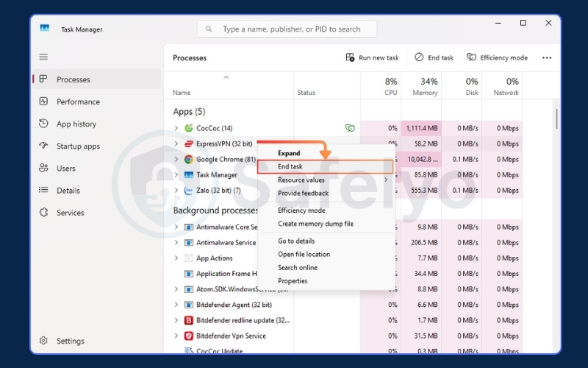Screen dimensions: 588x368
Task: Click the Bitdefender redline update icon
Action: [189, 320]
